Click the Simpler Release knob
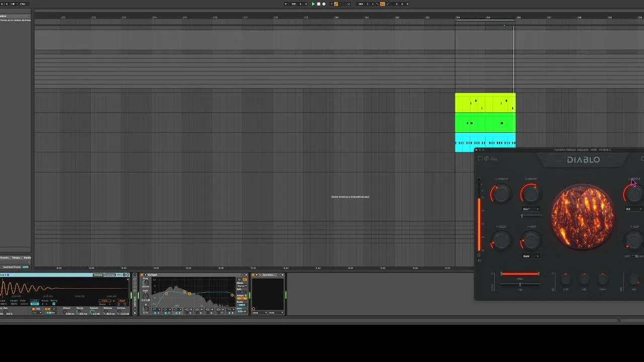Viewport: 644px width, 362px height. 106,312
